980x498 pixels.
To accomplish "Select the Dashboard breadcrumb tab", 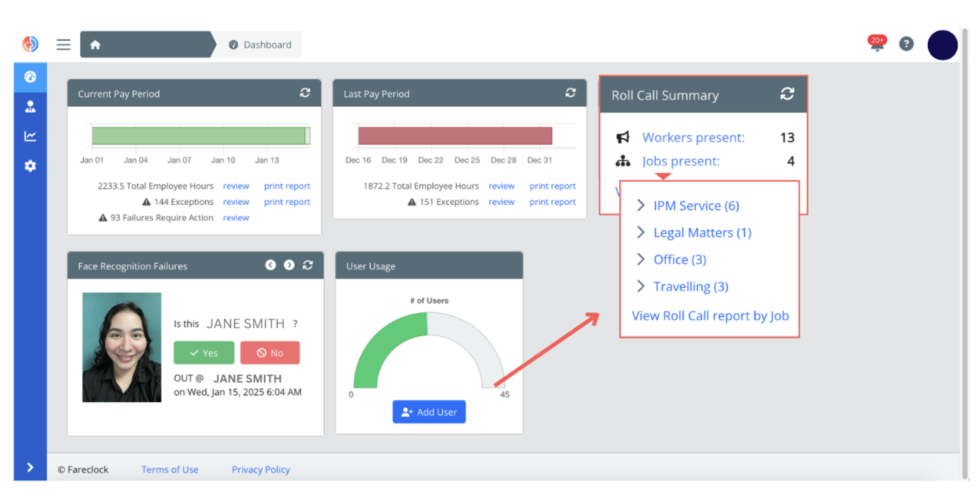I will 260,45.
